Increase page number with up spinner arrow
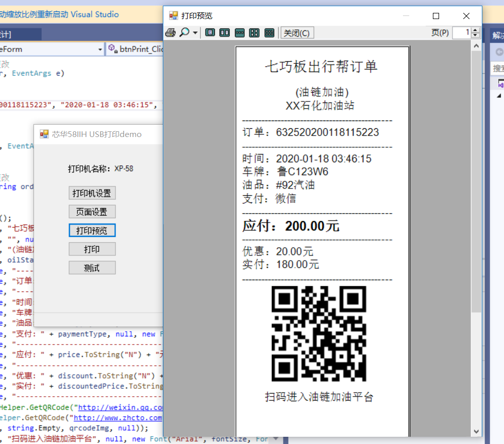Image resolution: width=504 pixels, height=444 pixels. coord(475,30)
